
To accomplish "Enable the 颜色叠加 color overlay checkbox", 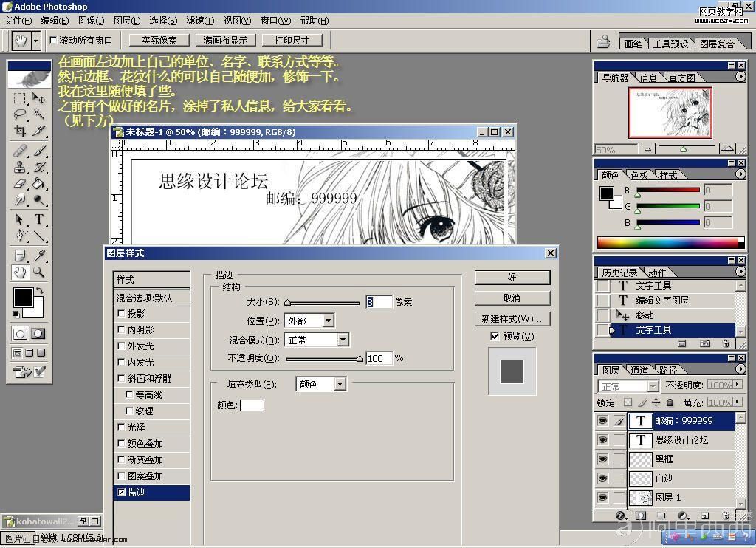I will (122, 443).
